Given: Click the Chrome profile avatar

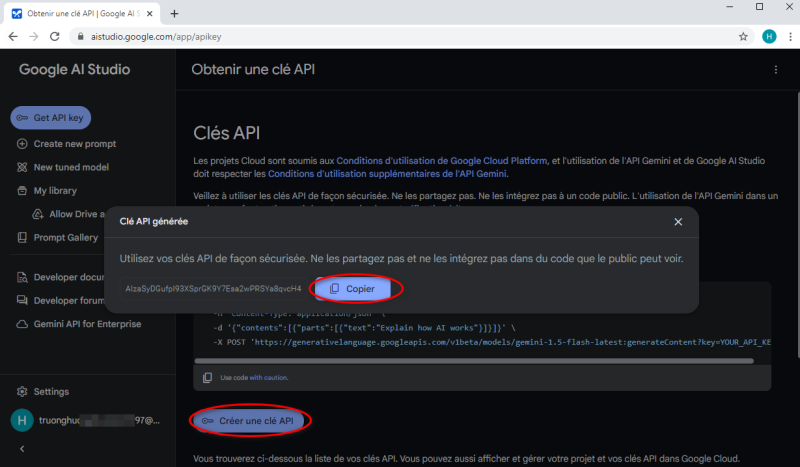Looking at the screenshot, I should (769, 37).
